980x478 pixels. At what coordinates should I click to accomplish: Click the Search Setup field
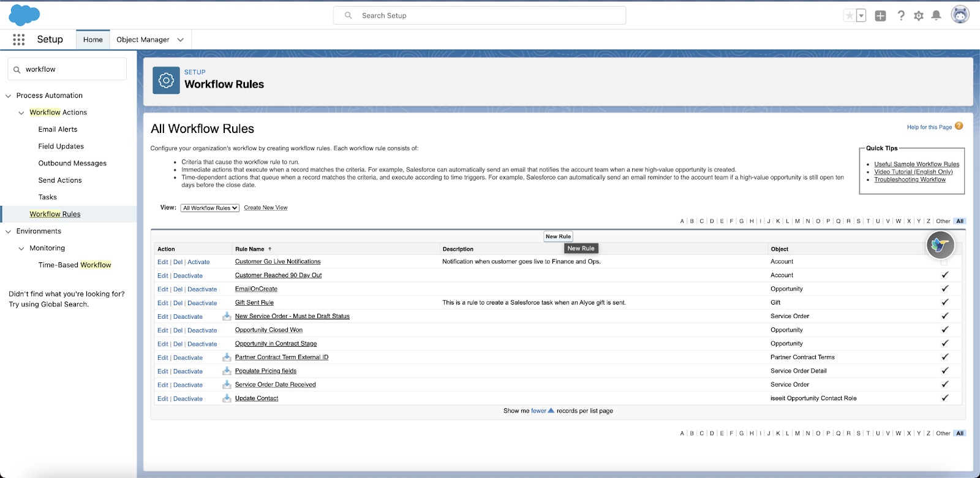[x=480, y=15]
